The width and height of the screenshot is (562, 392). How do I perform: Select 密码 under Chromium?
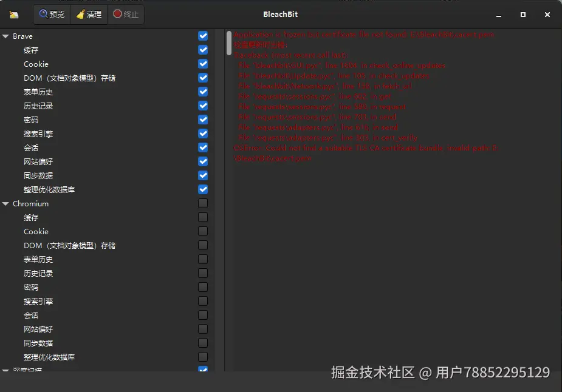(x=31, y=288)
